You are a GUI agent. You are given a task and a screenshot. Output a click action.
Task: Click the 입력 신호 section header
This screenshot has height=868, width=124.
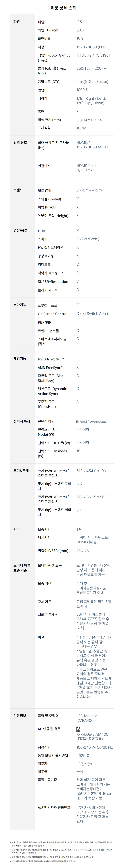(x=20, y=143)
